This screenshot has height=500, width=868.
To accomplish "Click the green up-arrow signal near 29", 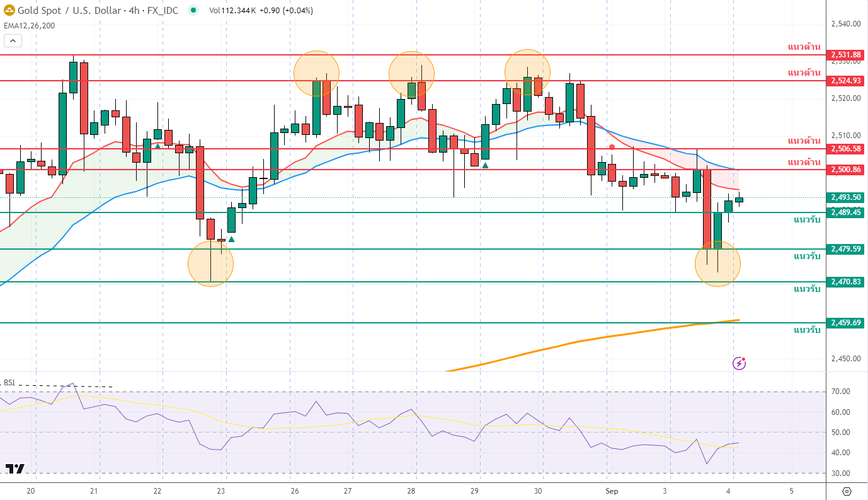I will point(486,165).
